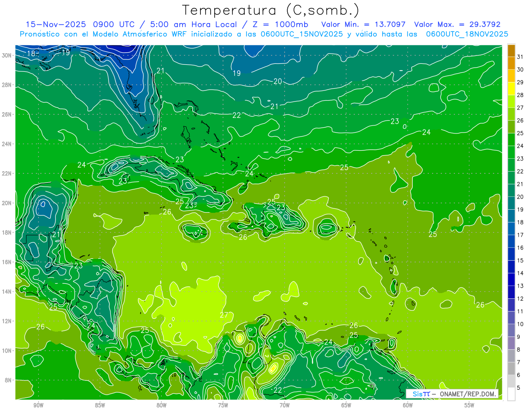Click the '20N' latitude axis label

8,203
